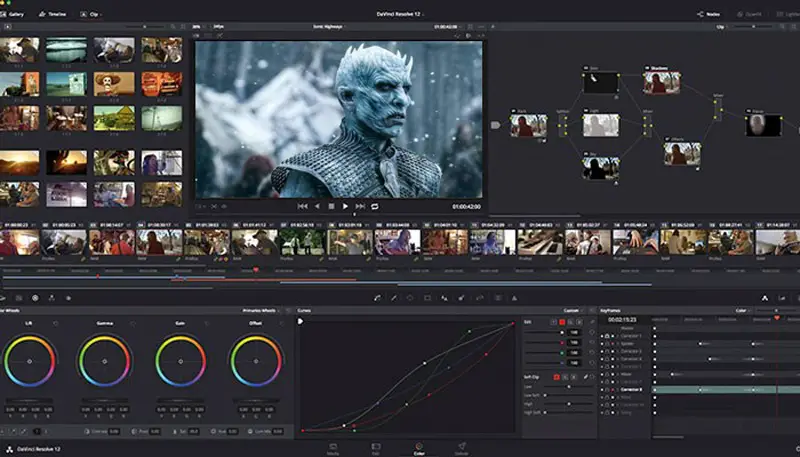Toggle auto keyframe for Splitter track
Viewport: 800px width, 457px height.
(x=613, y=344)
